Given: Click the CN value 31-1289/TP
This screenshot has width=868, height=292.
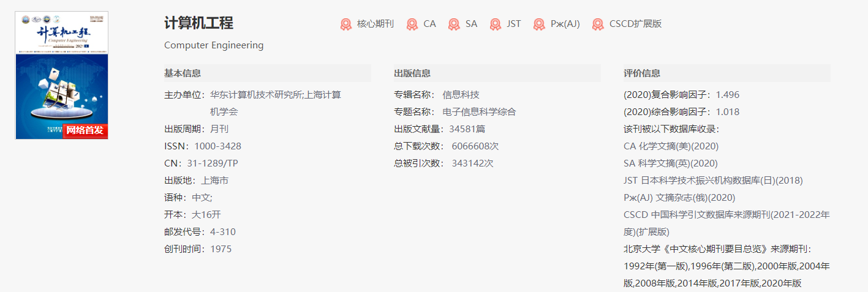Looking at the screenshot, I should click(213, 163).
